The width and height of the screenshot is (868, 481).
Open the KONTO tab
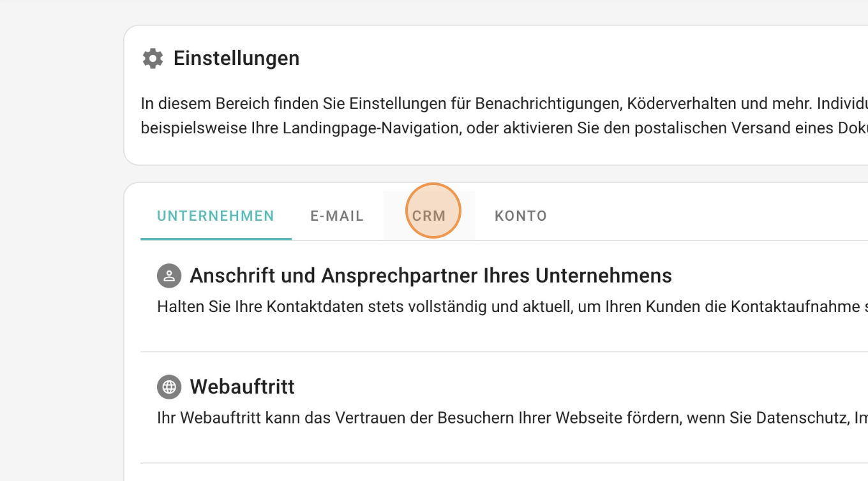(521, 216)
